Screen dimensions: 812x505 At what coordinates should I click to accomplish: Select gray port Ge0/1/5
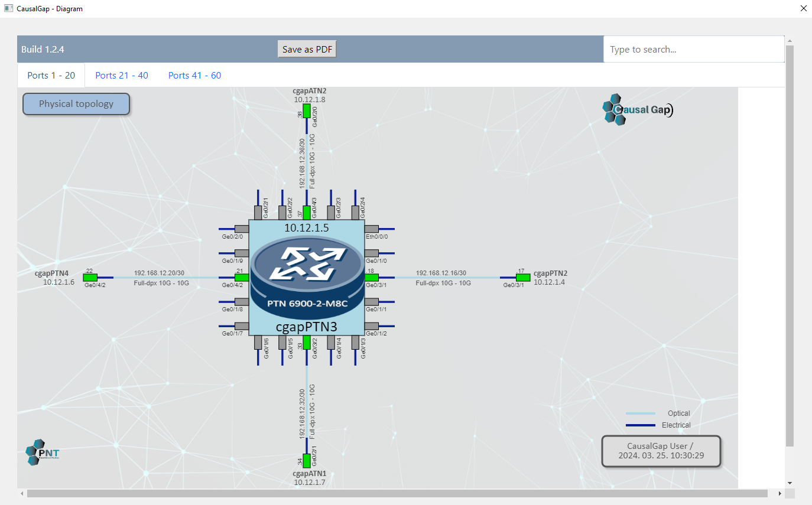tap(282, 343)
